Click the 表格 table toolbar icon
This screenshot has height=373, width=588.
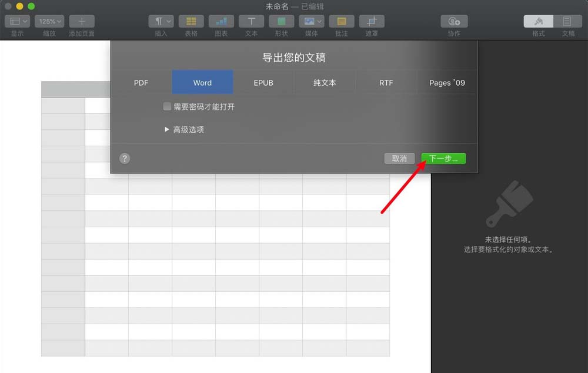pos(191,21)
